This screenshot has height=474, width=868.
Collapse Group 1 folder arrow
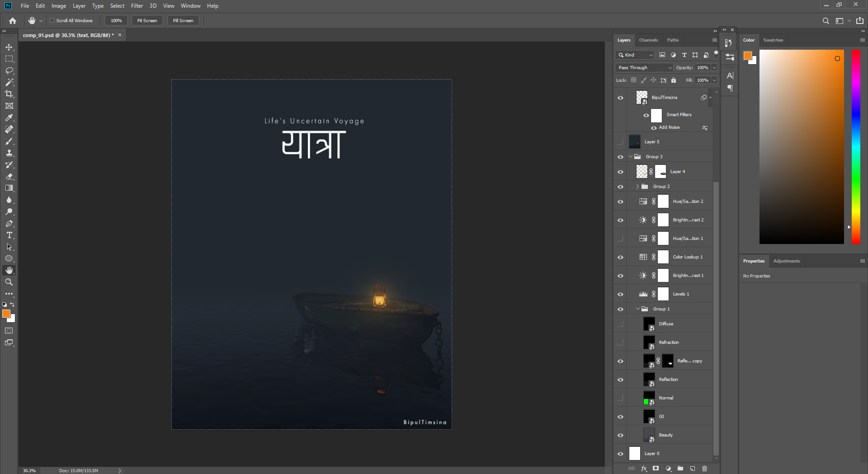tap(638, 309)
